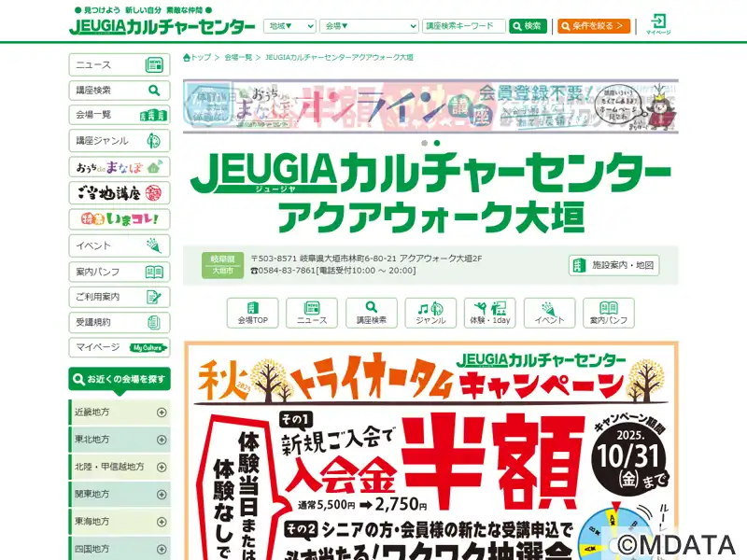The width and height of the screenshot is (747, 560).
Task: Click the phone number 0584-83-7861 text
Action: (288, 271)
